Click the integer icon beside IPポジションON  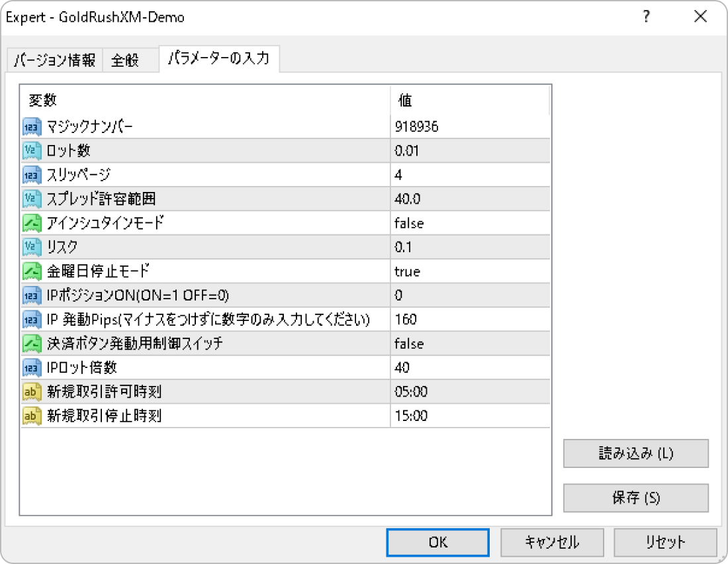[32, 295]
